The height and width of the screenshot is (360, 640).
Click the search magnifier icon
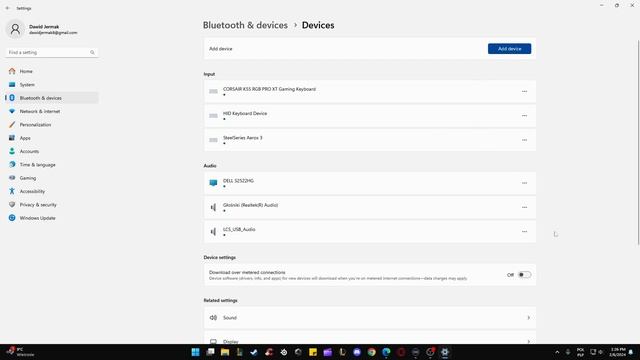pyautogui.click(x=92, y=52)
